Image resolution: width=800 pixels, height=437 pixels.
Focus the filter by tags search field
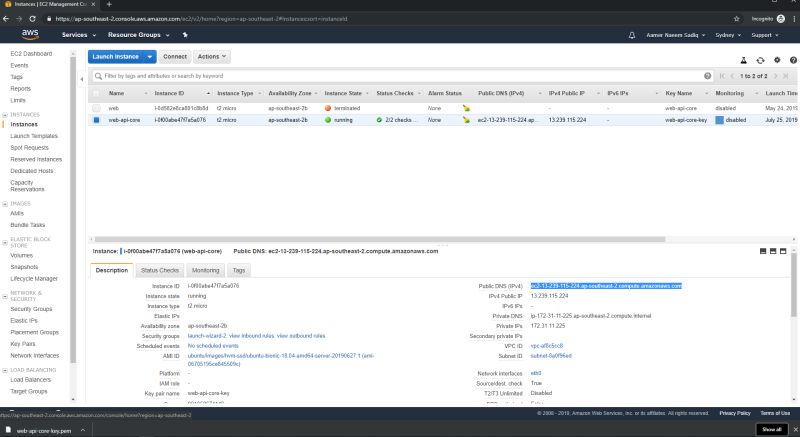[x=398, y=76]
